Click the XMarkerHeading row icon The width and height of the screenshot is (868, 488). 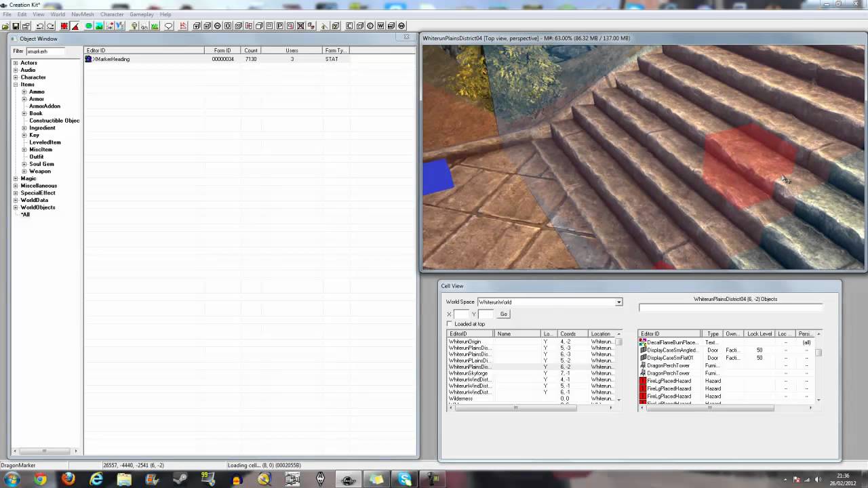pos(88,59)
